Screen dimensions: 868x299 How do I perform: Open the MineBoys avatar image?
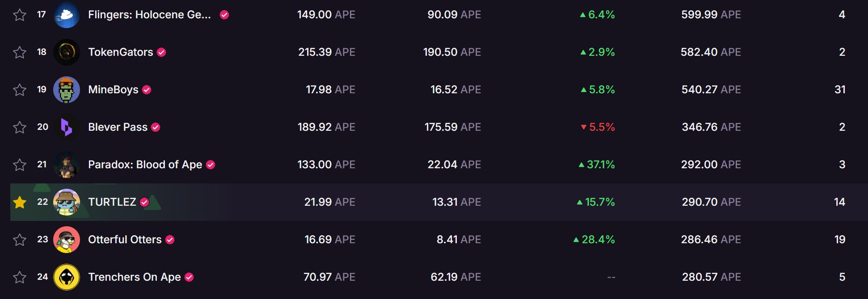pyautogui.click(x=67, y=90)
